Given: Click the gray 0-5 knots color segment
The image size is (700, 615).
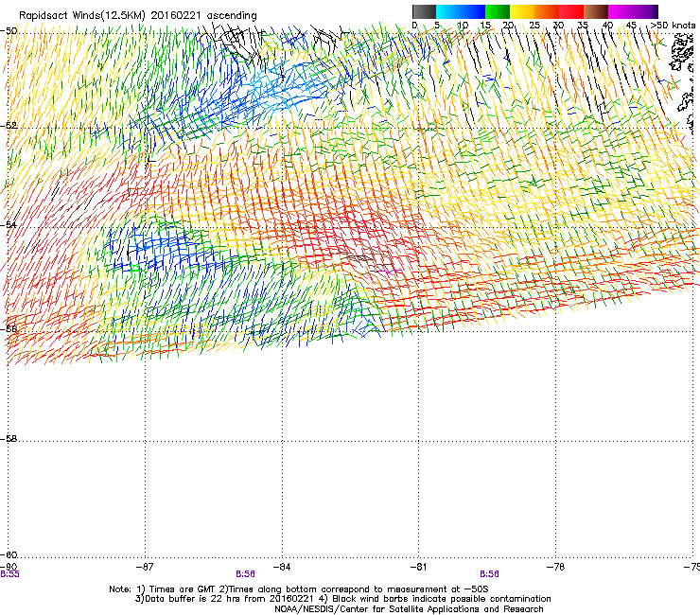Looking at the screenshot, I should coord(424,11).
